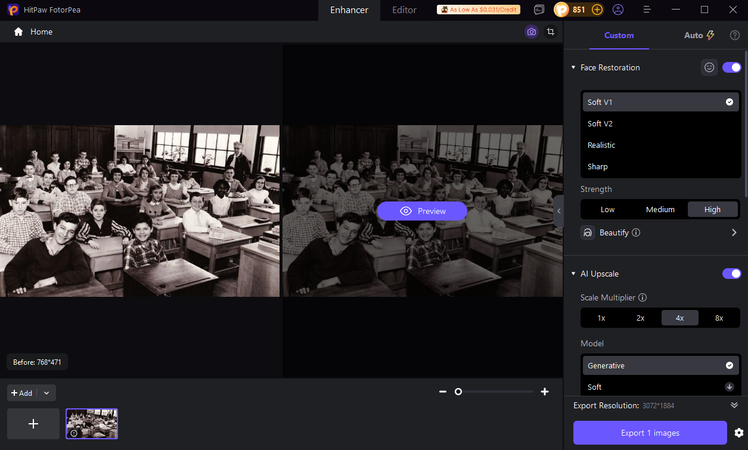This screenshot has height=450, width=748.
Task: Open the user account profile icon
Action: [x=618, y=10]
